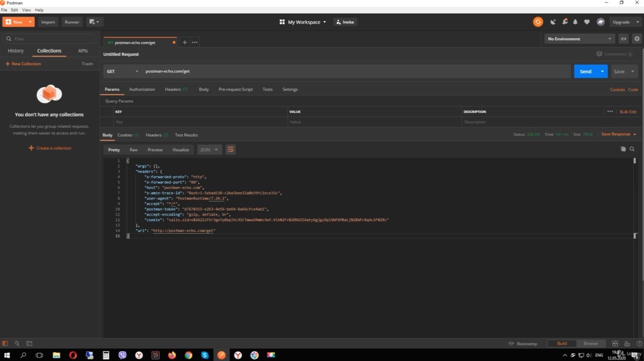Screen dimensions: 644x361
Task: Open the File menu
Action: [5, 10]
